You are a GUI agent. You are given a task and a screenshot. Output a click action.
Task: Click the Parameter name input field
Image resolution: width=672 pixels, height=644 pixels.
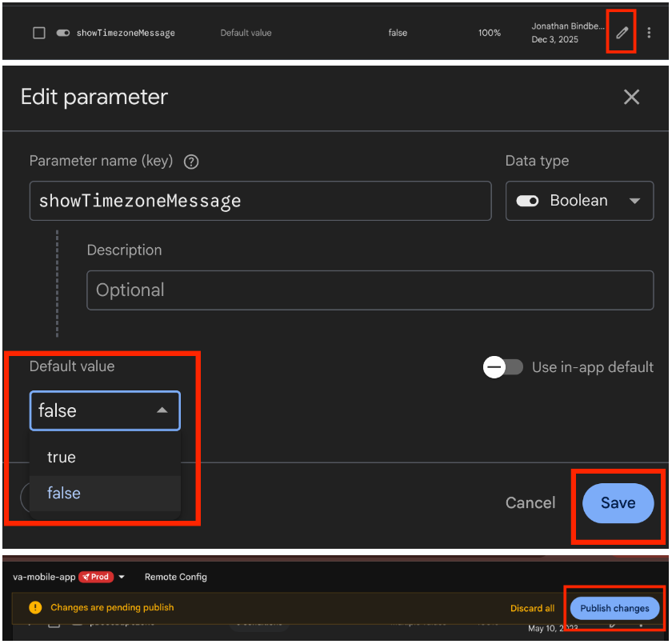[260, 201]
